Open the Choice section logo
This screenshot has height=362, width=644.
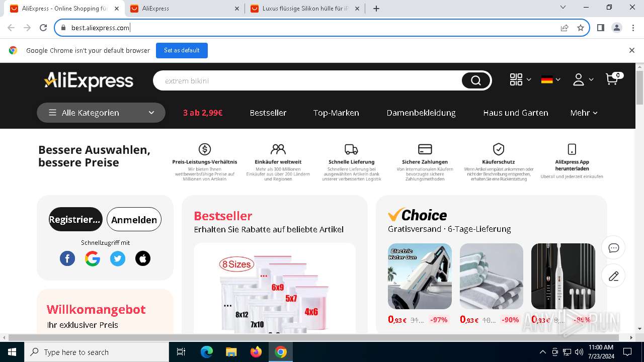(417, 215)
